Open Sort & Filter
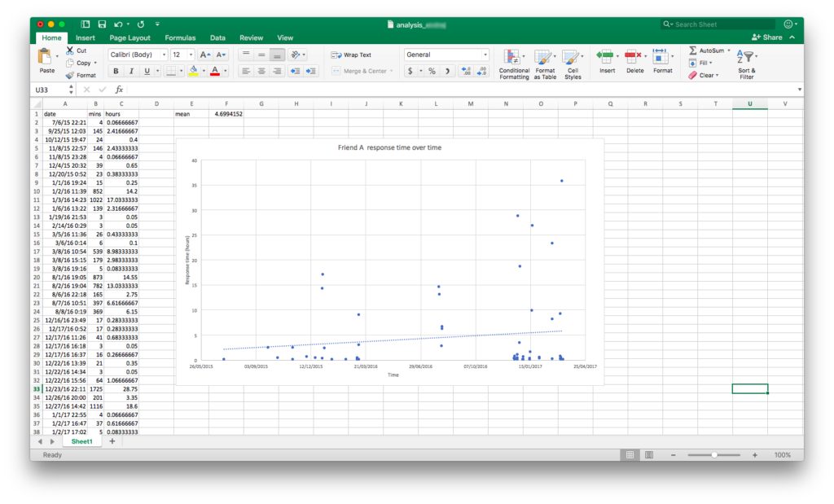 point(747,57)
